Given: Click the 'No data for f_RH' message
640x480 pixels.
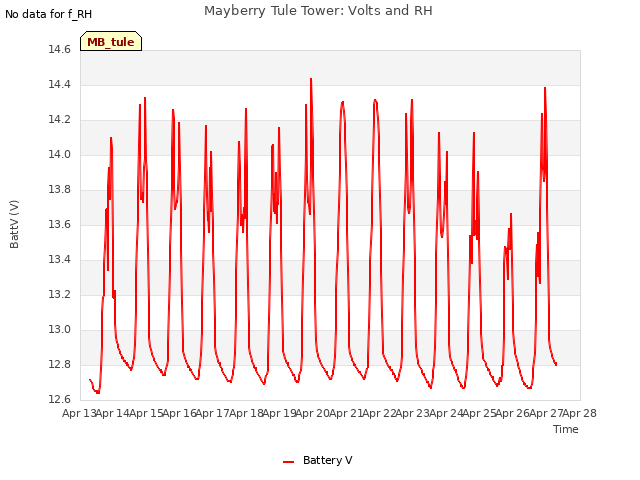Looking at the screenshot, I should click(x=49, y=14).
